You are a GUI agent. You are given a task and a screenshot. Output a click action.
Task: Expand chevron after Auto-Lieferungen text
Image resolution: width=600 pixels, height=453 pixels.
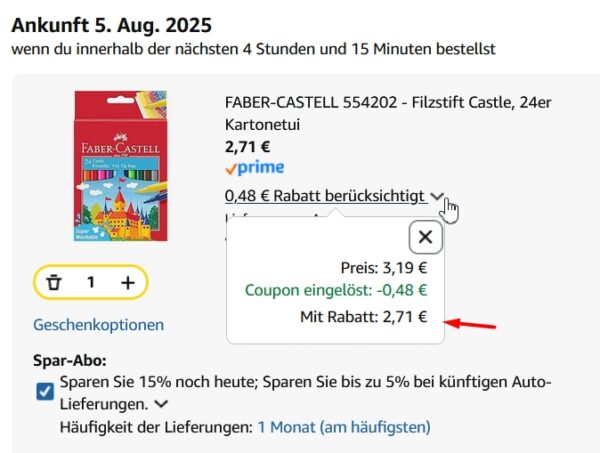(x=160, y=404)
